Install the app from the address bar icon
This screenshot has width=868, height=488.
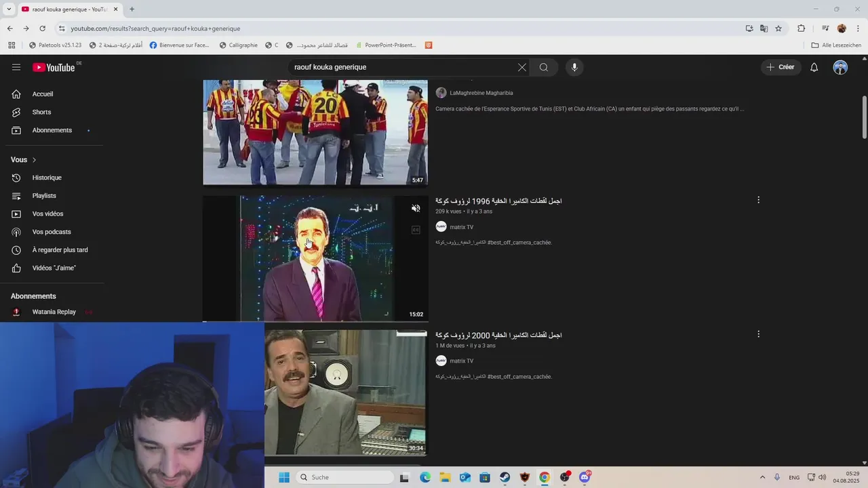[749, 28]
